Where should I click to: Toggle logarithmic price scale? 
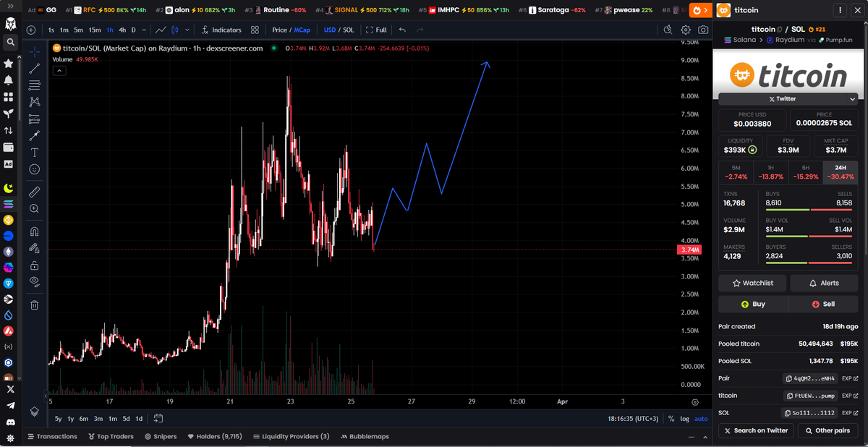684,418
